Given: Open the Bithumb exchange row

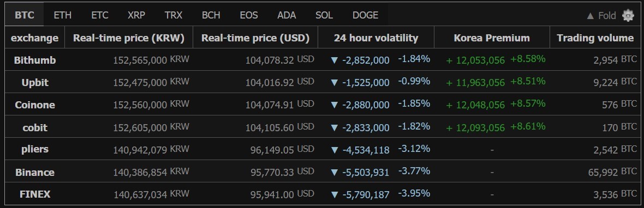Looking at the screenshot, I should [x=322, y=60].
